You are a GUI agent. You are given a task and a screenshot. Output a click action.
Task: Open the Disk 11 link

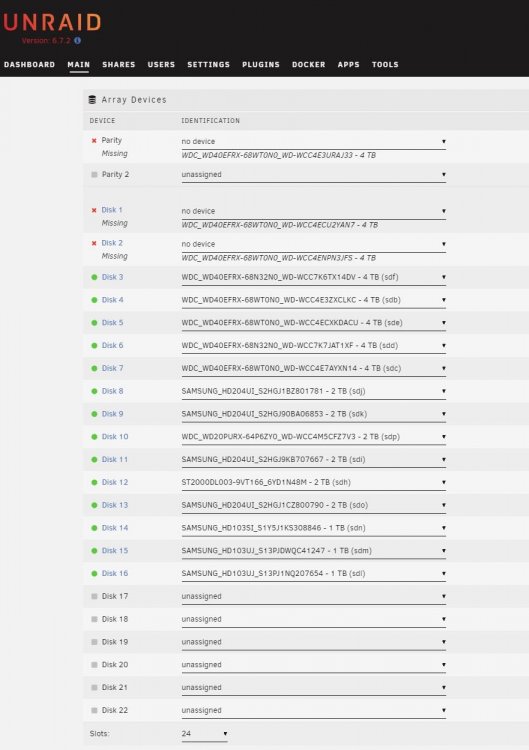(115, 460)
